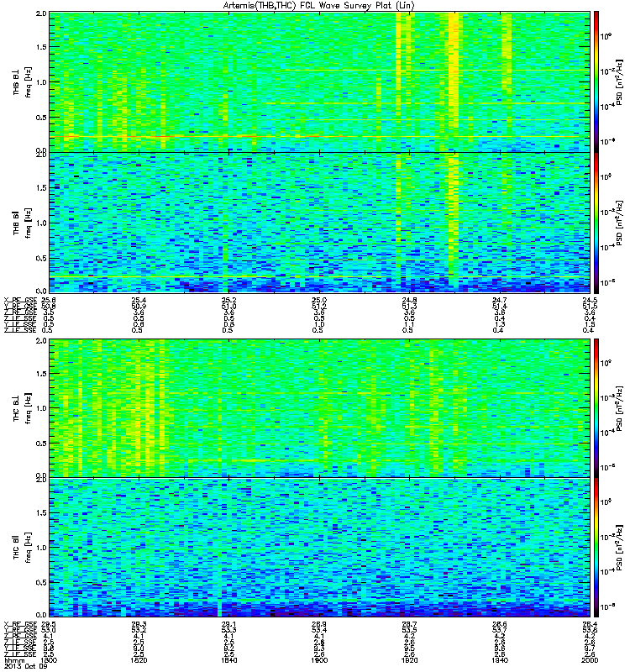The height and width of the screenshot is (672, 630).
Task: Select the THB B-parallel spectrogram panel
Action: coord(320,223)
